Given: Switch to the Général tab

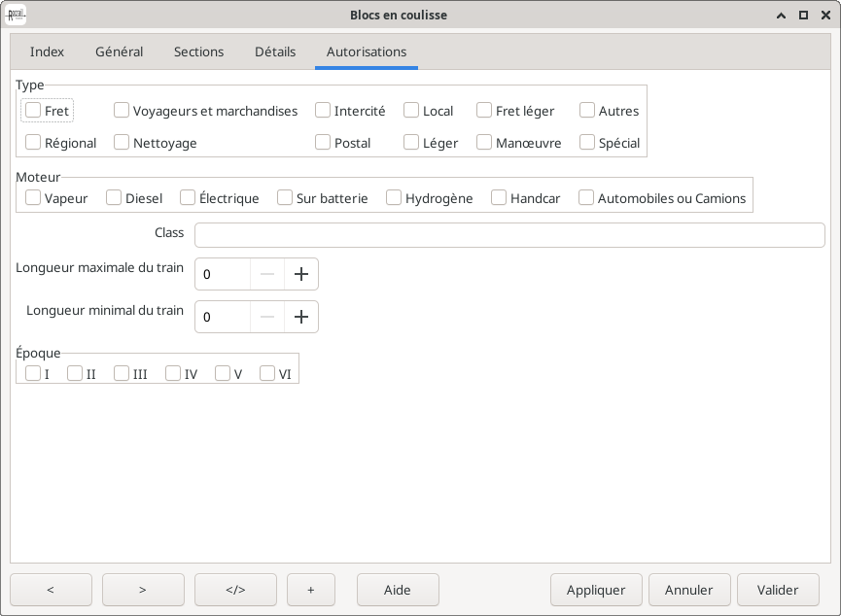Looking at the screenshot, I should pos(119,51).
